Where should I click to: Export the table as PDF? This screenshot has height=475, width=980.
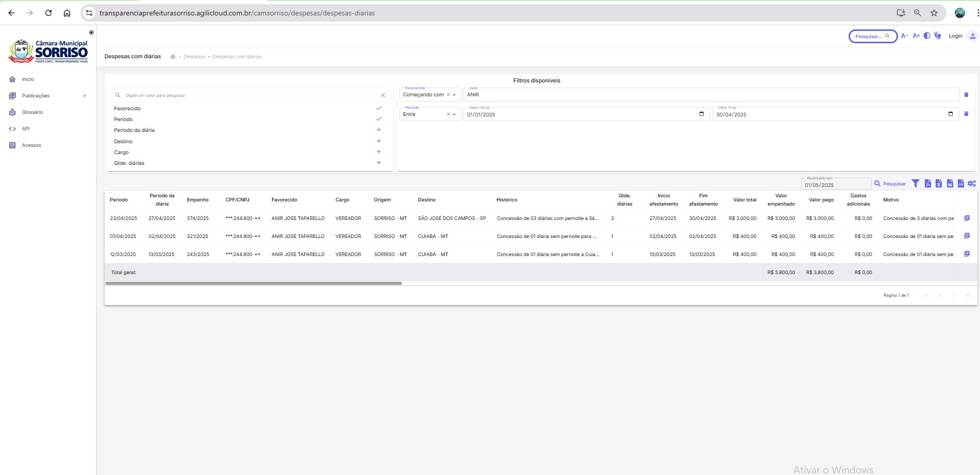pos(927,183)
